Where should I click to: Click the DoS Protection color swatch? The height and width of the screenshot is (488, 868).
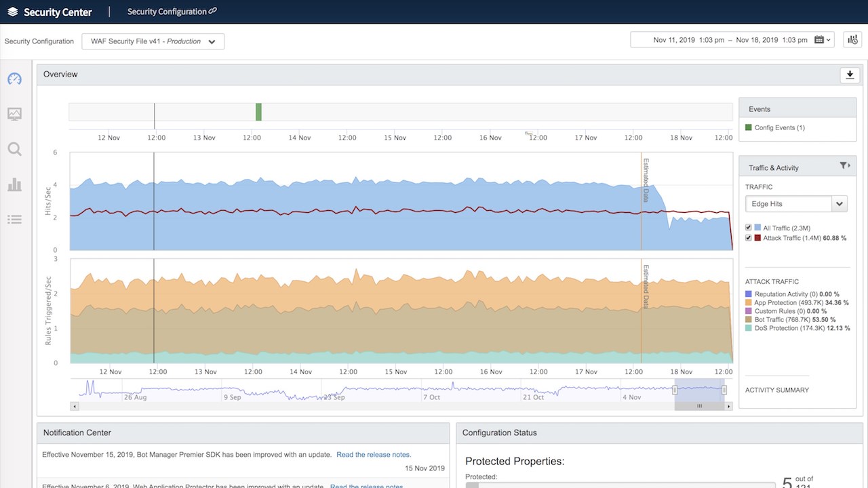[x=749, y=327]
